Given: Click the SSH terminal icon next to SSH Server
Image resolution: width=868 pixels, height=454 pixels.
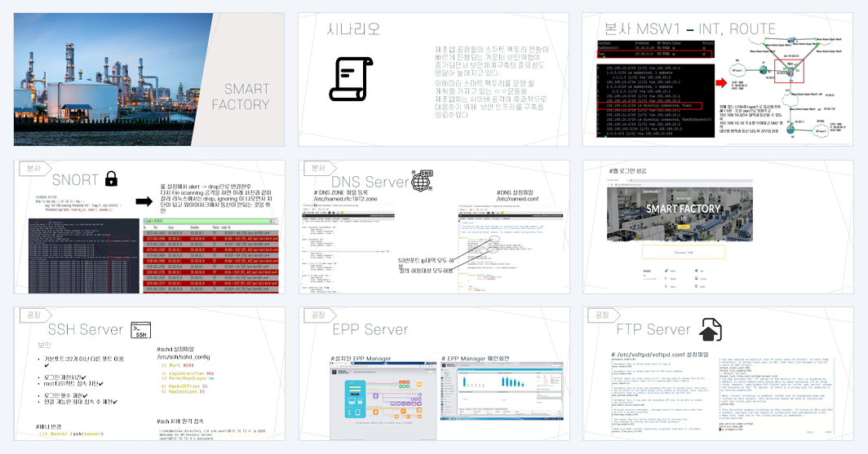Looking at the screenshot, I should click(x=140, y=330).
